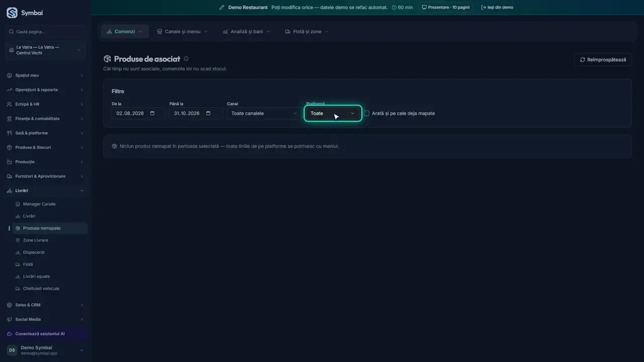Select Produse nemapate in sidebar
Viewport: 644px width, 362px height.
[x=50, y=228]
